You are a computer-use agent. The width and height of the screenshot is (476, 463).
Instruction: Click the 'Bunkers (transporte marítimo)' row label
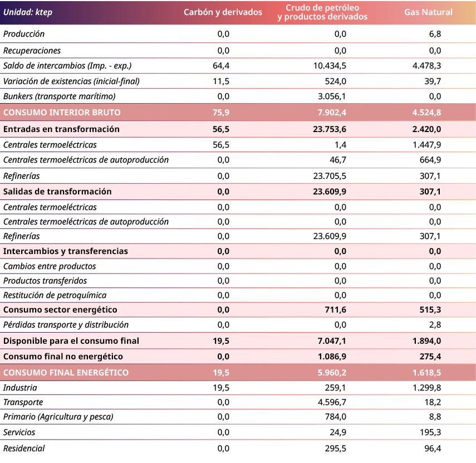(x=60, y=97)
